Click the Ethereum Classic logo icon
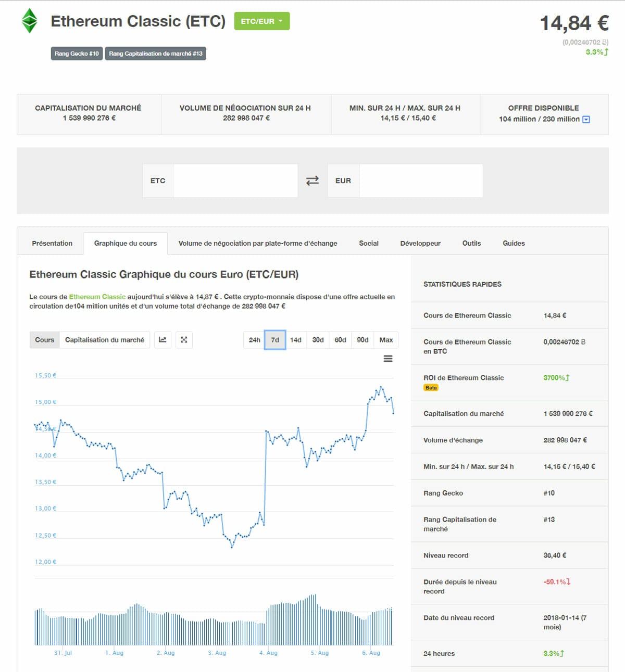Image resolution: width=625 pixels, height=672 pixels. [x=30, y=22]
